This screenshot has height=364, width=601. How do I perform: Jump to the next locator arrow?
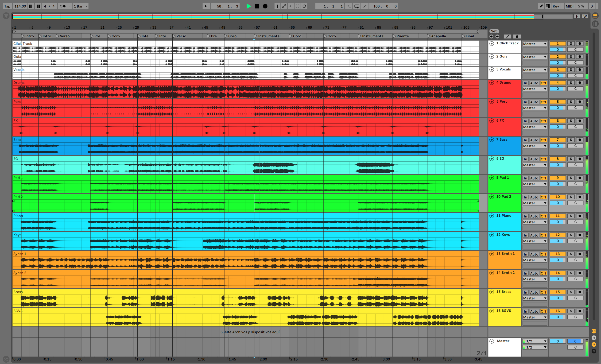[x=497, y=37]
